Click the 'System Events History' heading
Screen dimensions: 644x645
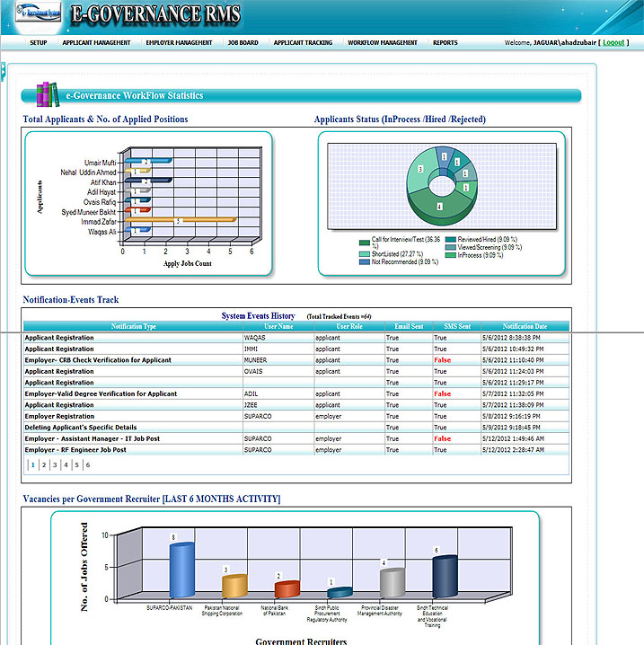point(259,315)
